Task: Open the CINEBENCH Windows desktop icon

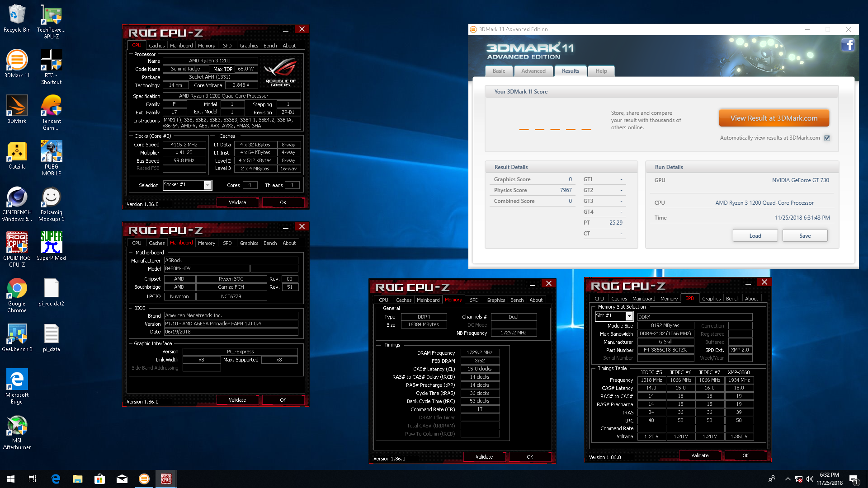Action: (17, 204)
